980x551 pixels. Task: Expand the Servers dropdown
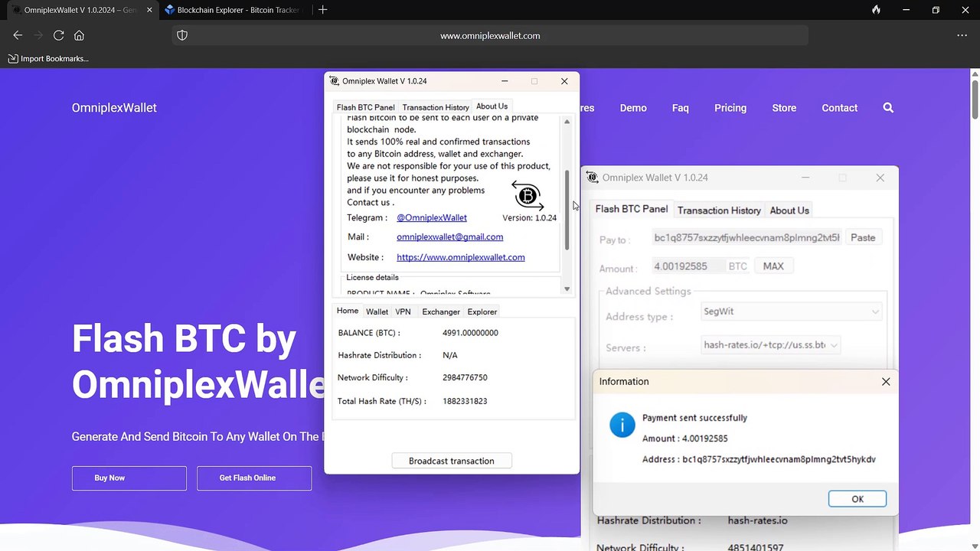point(771,345)
